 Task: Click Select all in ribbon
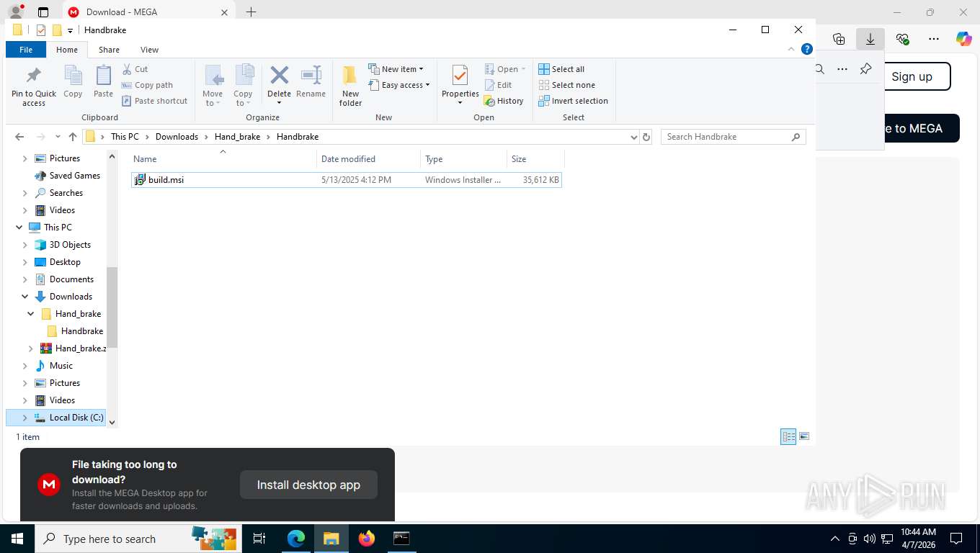[x=561, y=69]
